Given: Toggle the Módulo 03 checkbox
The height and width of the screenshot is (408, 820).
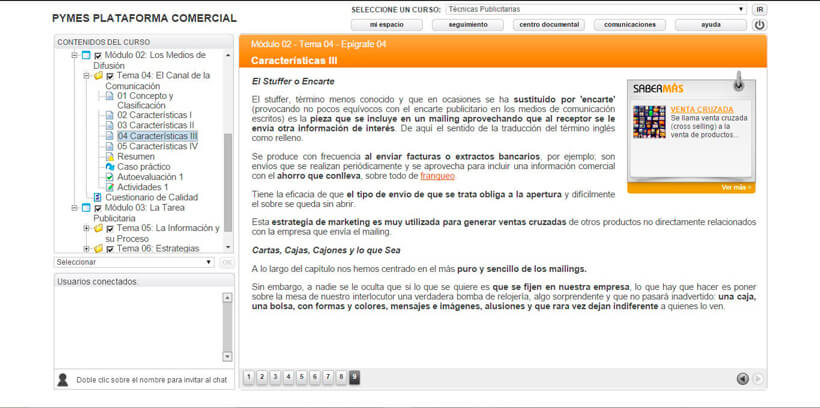Looking at the screenshot, I should (x=98, y=208).
